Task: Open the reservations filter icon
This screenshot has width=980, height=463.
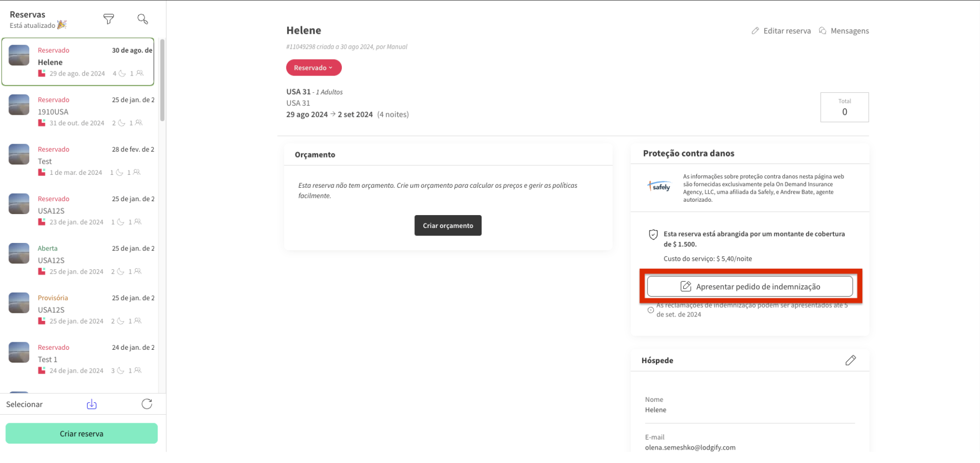Action: click(x=108, y=19)
